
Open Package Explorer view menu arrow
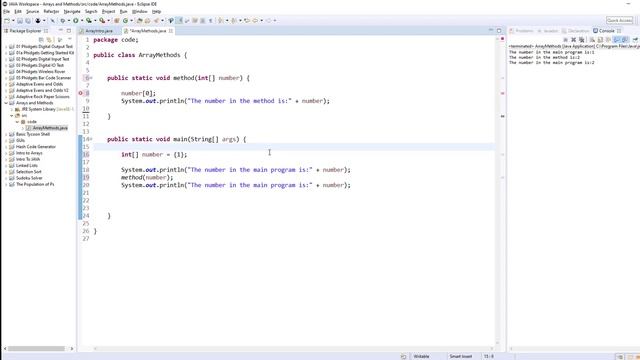tap(70, 39)
